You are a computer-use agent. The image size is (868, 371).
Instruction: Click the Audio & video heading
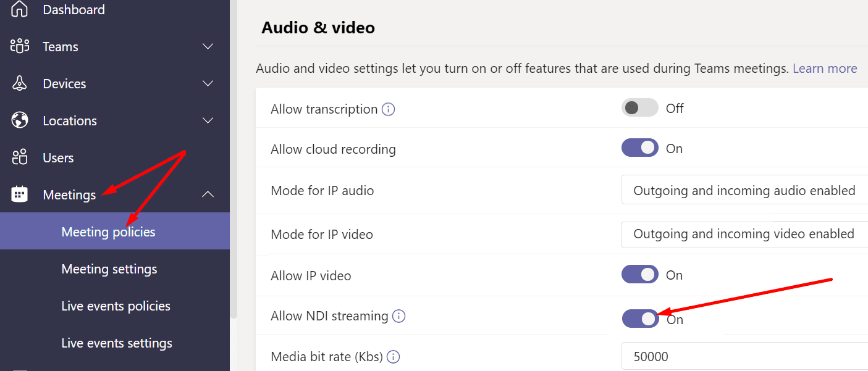pos(318,27)
